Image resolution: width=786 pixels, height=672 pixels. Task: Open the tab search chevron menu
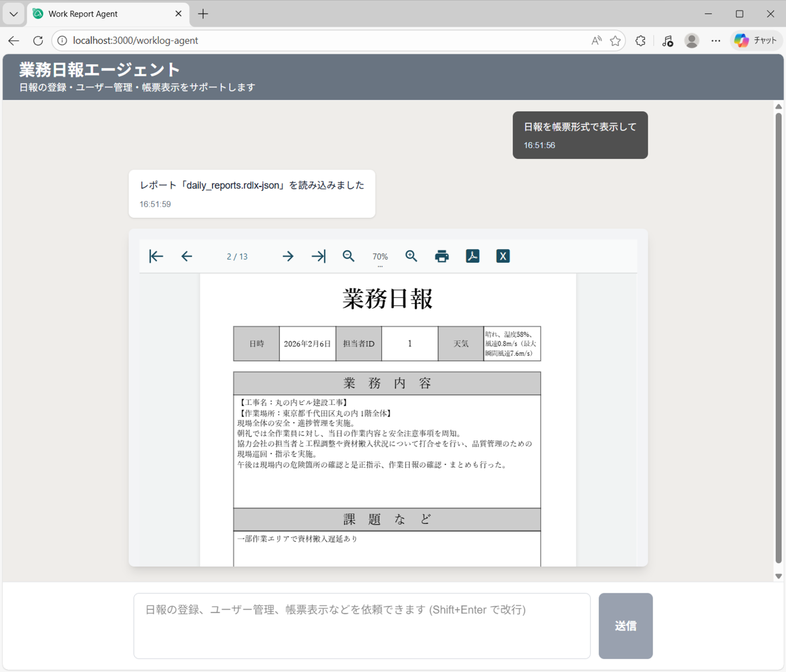(13, 14)
